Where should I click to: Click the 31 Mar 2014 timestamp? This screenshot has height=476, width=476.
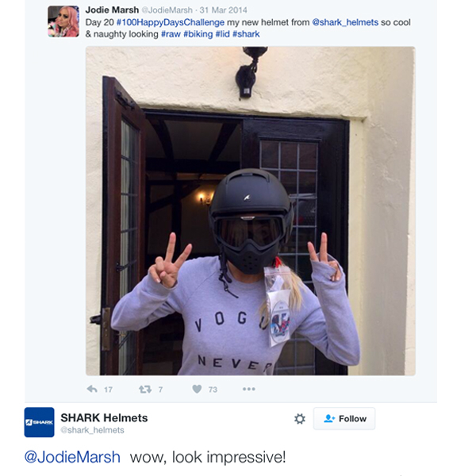(x=223, y=10)
